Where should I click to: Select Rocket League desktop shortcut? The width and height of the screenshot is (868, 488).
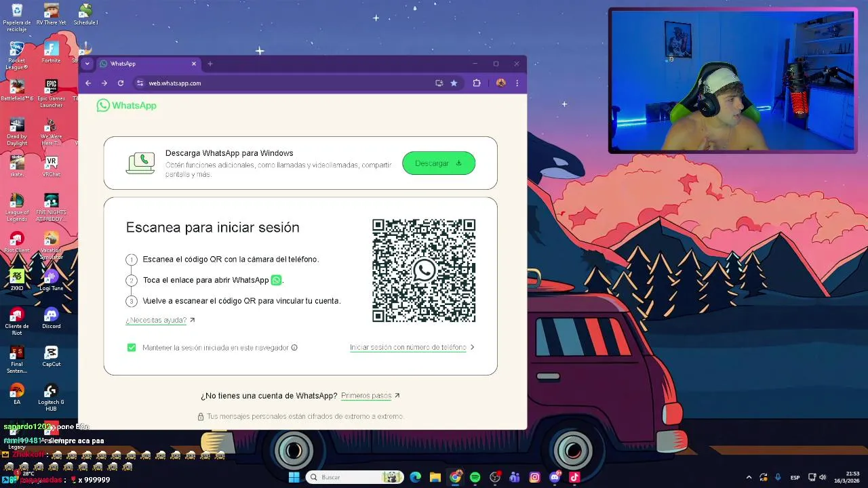point(17,56)
